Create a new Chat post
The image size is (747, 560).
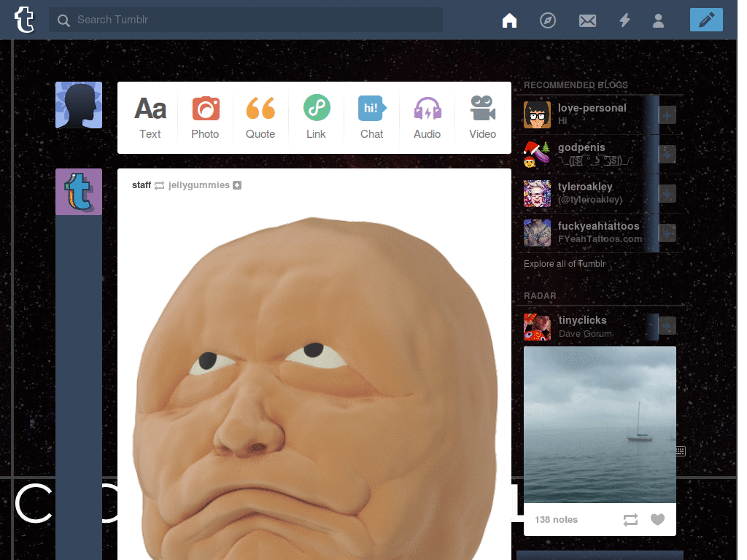[x=371, y=117]
